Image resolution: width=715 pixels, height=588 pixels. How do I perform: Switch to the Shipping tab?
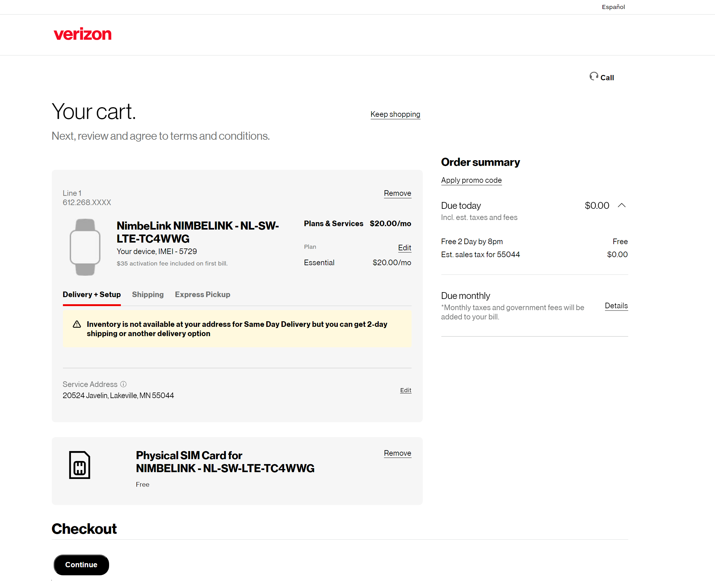point(148,294)
